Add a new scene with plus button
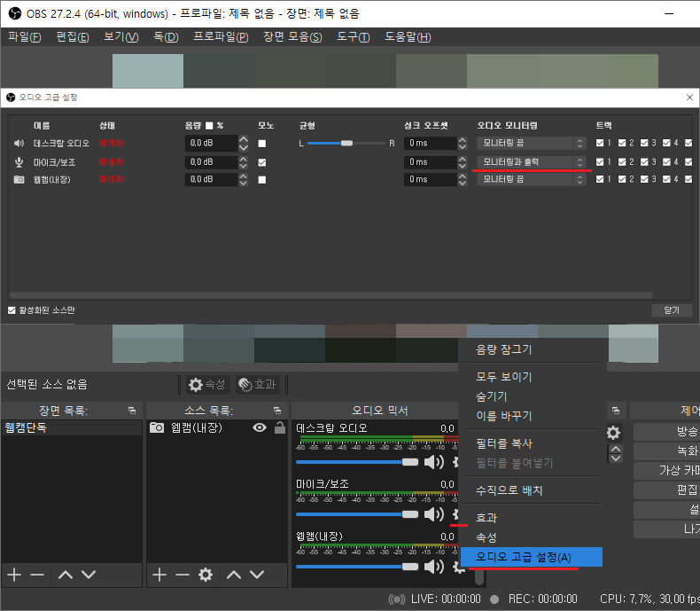 14,575
